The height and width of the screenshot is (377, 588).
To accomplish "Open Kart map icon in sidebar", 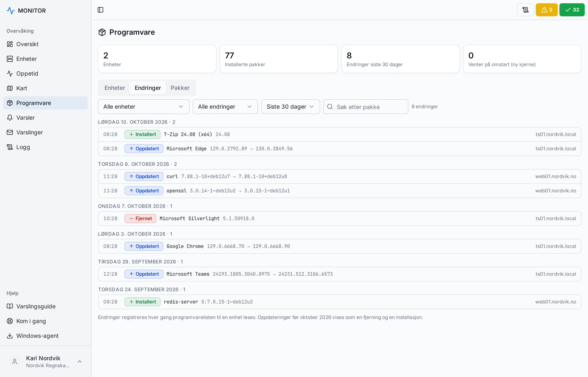I will tap(10, 88).
